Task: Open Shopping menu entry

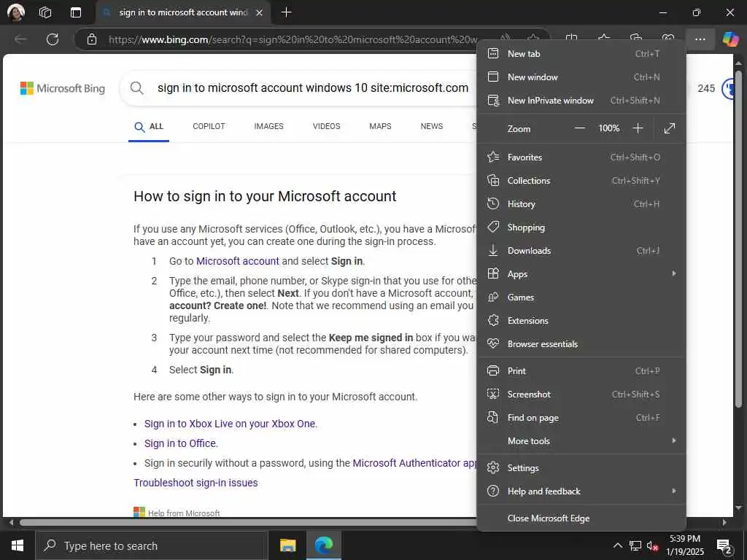Action: coord(581,227)
